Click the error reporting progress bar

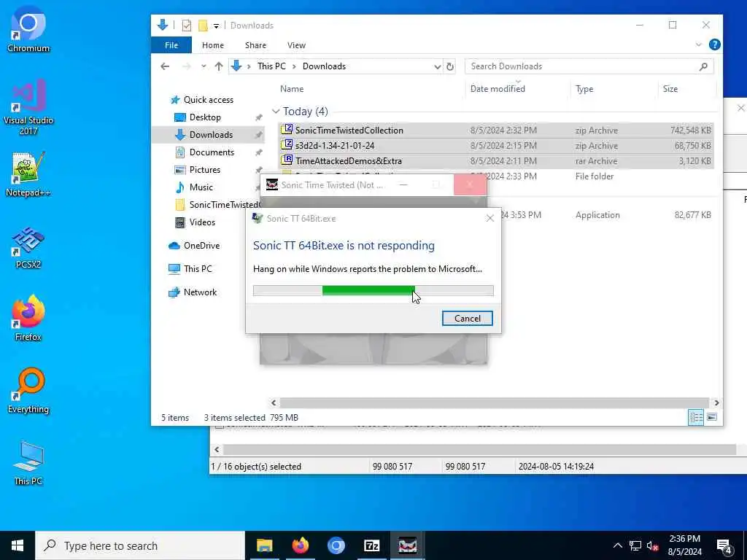[x=373, y=290]
